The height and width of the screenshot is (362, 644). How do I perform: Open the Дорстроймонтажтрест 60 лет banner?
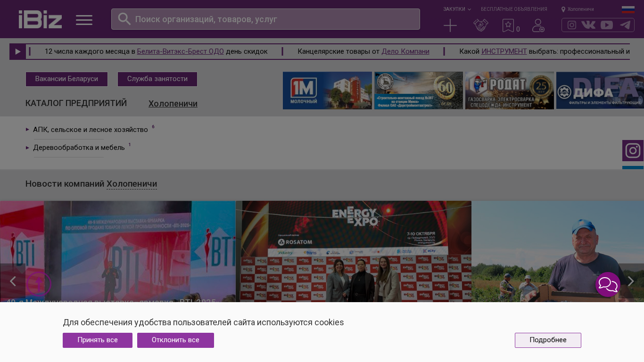(x=419, y=90)
